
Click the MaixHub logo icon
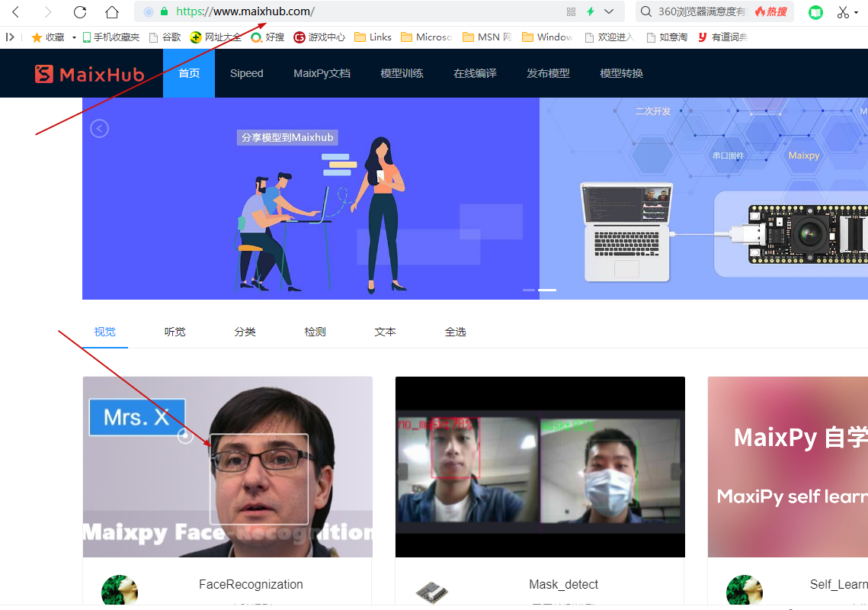click(x=43, y=73)
